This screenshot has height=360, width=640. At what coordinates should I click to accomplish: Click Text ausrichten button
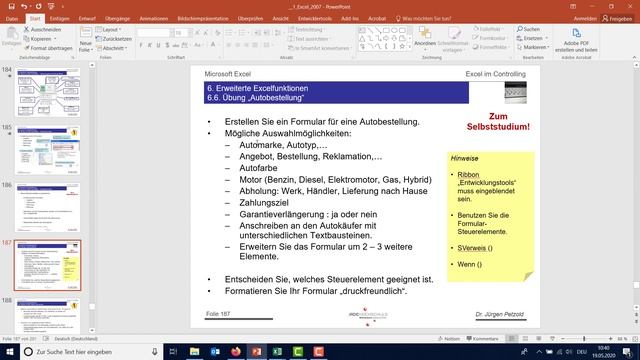[309, 39]
